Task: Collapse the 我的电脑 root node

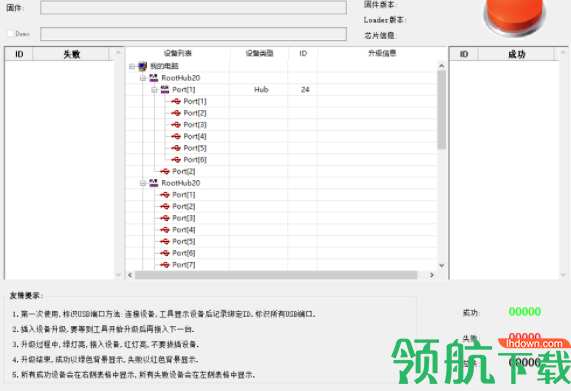Action: click(132, 66)
